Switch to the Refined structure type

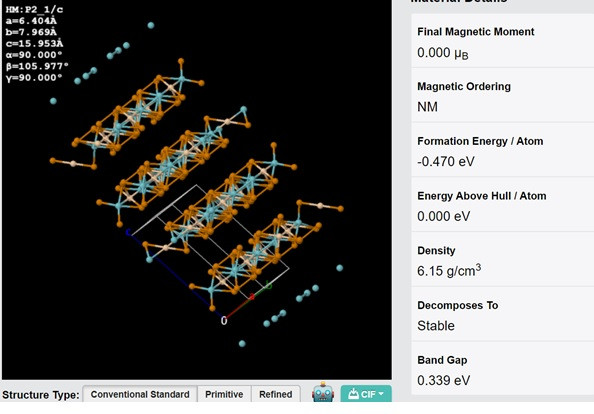275,394
